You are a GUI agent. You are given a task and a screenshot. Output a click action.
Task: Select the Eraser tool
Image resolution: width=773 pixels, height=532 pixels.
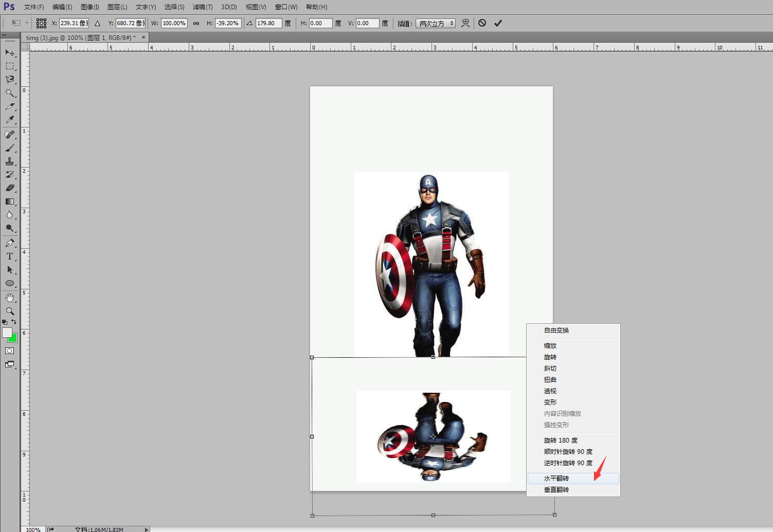pos(10,188)
